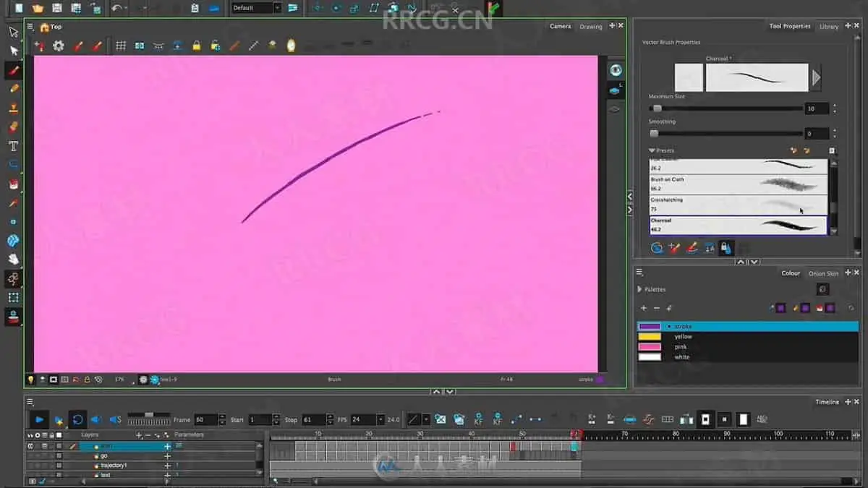The image size is (868, 488).
Task: Switch to the Drawing tab
Action: coord(591,26)
